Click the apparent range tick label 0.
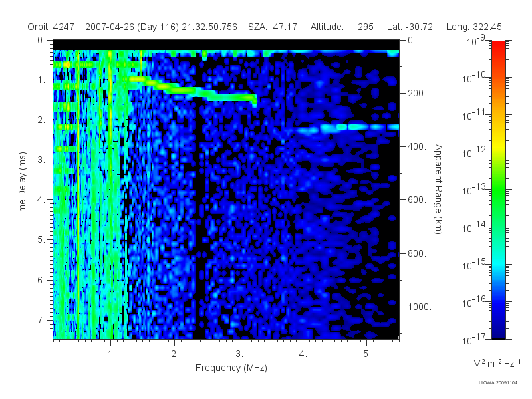Image resolution: width=532 pixels, height=399 pixels. point(412,41)
